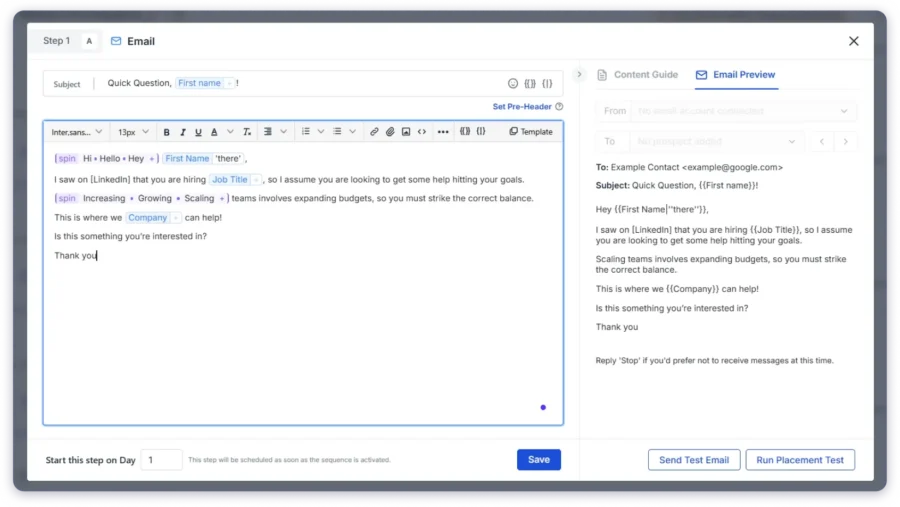Switch to the Content Guide tab
Image resolution: width=900 pixels, height=507 pixels.
pos(638,75)
